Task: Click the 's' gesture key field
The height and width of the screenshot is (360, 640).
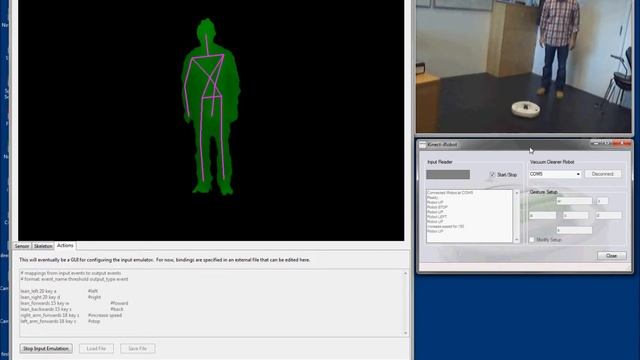Action: click(x=576, y=216)
